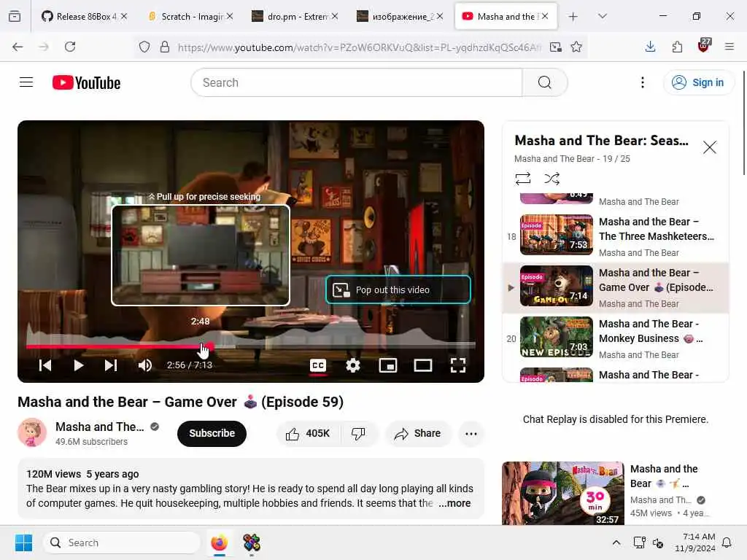Open recommended 32:57 ninja video thumbnail

coord(563,493)
